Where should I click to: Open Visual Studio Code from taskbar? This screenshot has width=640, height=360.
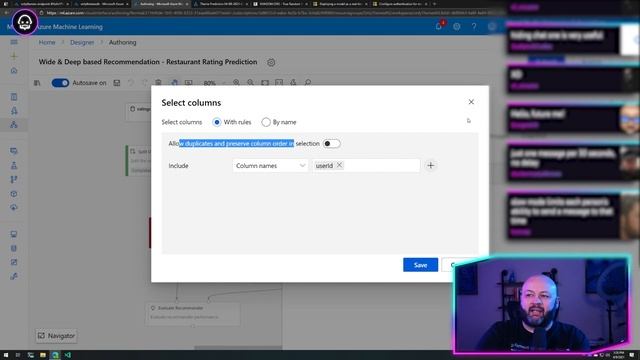coord(67,355)
